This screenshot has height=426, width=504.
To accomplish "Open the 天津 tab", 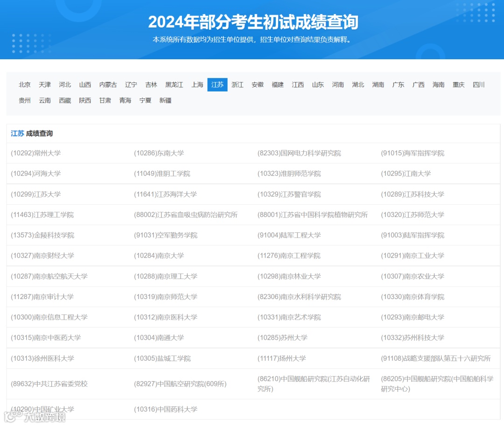I will click(45, 84).
